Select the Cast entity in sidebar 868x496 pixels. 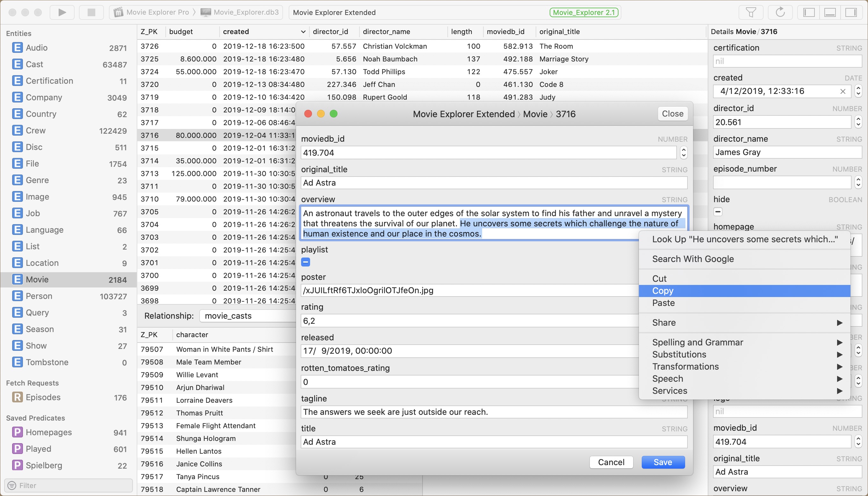69,64
